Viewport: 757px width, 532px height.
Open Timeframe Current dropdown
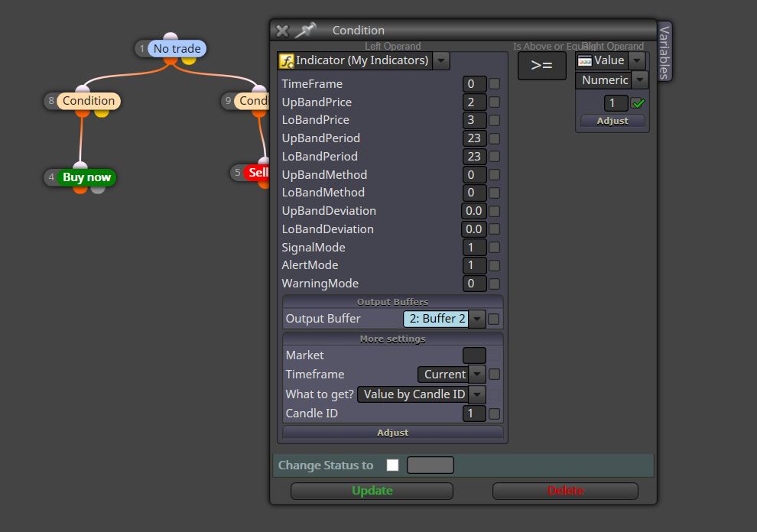point(477,374)
